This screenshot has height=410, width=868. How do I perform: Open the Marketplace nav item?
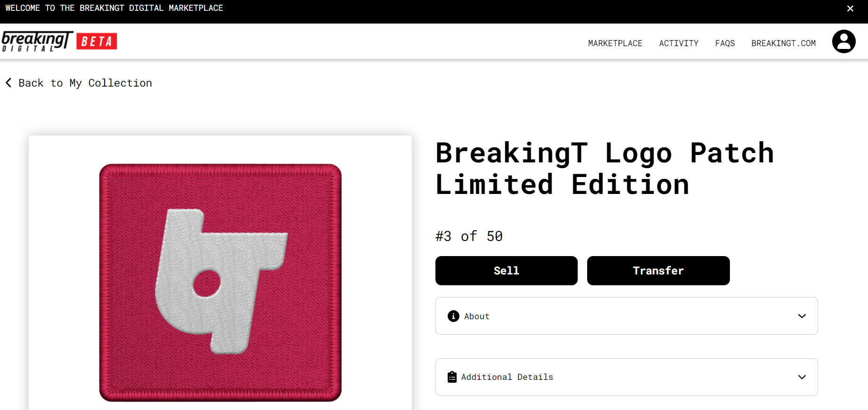click(x=615, y=43)
